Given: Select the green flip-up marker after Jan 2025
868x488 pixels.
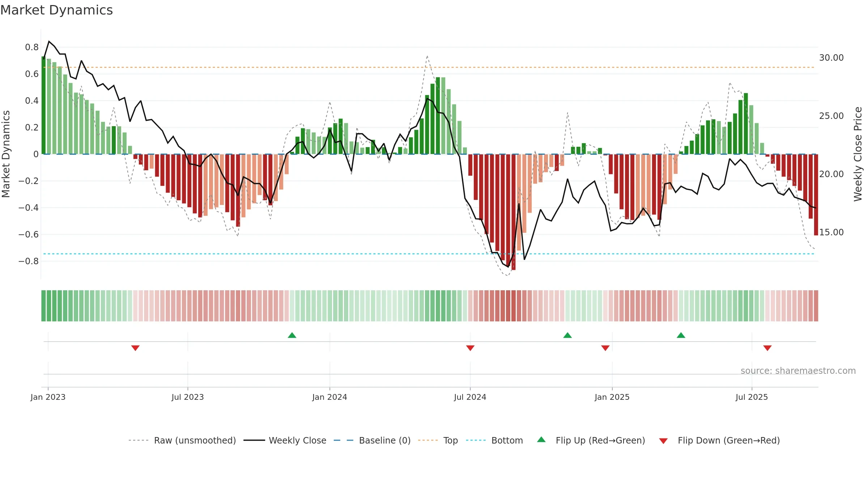Looking at the screenshot, I should pos(681,335).
